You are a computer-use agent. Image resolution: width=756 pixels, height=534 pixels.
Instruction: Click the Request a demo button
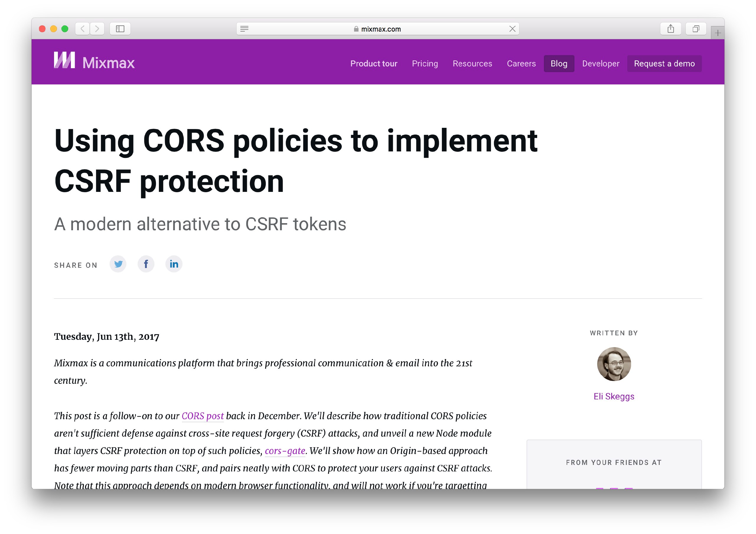click(x=664, y=63)
